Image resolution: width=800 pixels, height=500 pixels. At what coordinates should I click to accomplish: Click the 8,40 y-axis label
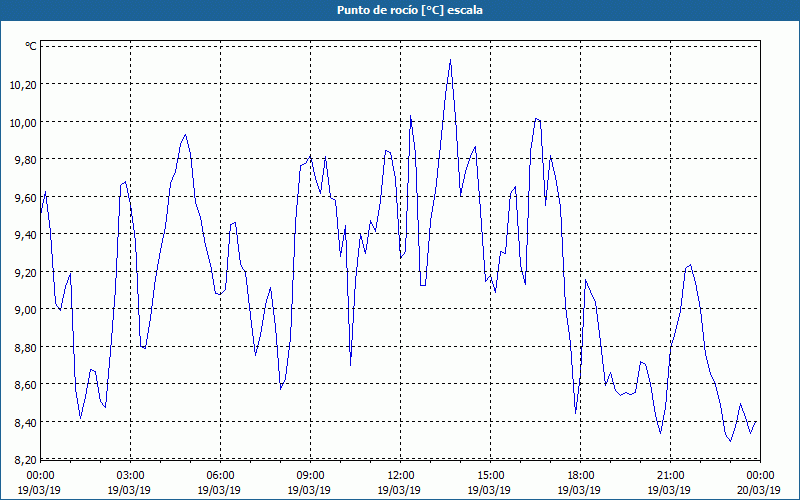26,422
